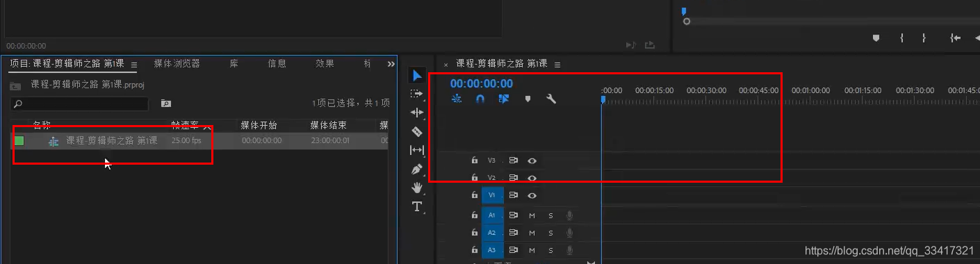Image resolution: width=980 pixels, height=264 pixels.
Task: Mute audio track A3
Action: coord(532,250)
